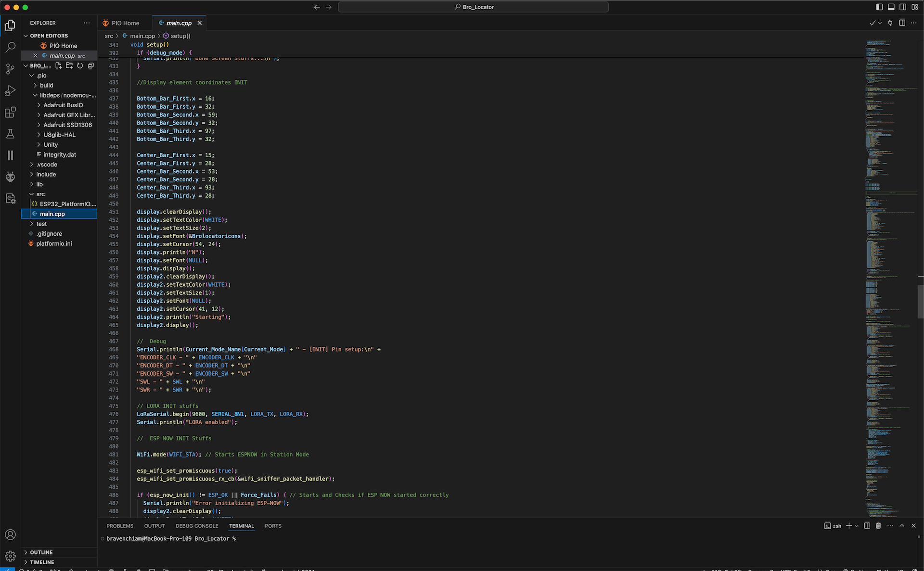Open platformio.ini file in explorer

click(54, 243)
